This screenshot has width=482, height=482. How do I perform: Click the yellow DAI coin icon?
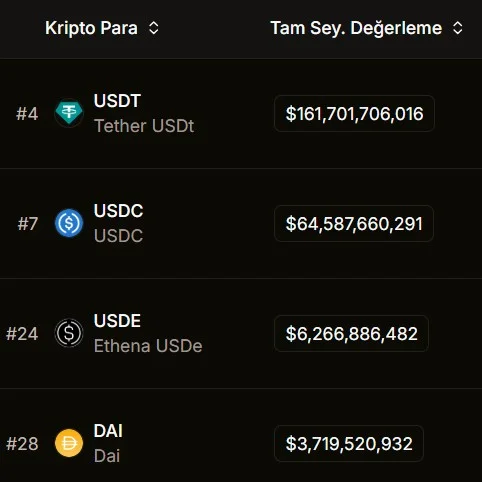coord(69,443)
